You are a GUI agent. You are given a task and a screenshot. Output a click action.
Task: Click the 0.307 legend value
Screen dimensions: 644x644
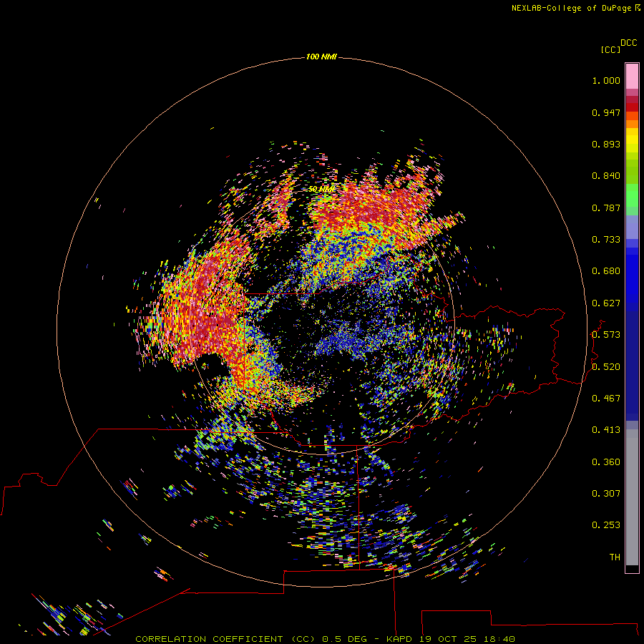coord(606,494)
